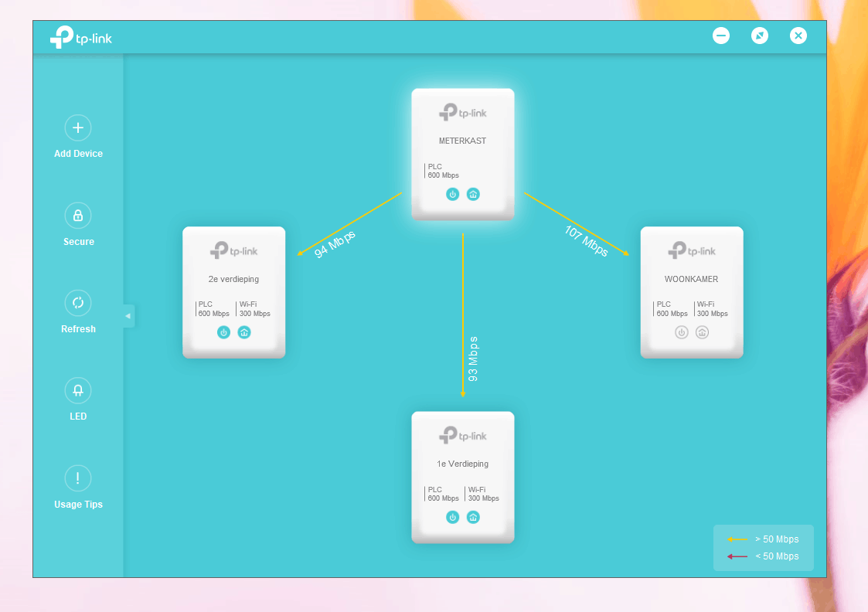The image size is (868, 612).
Task: Click the Secure label in the sidebar
Action: 79,242
